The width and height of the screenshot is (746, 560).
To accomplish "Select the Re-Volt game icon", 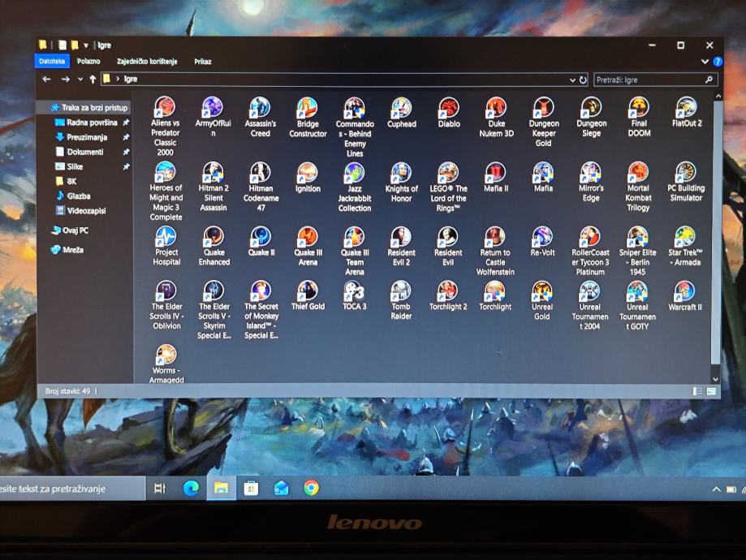I will [x=542, y=242].
